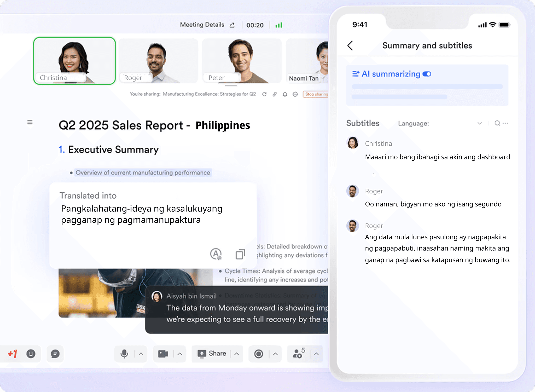
Task: Open the microphone options chevron
Action: pyautogui.click(x=141, y=354)
